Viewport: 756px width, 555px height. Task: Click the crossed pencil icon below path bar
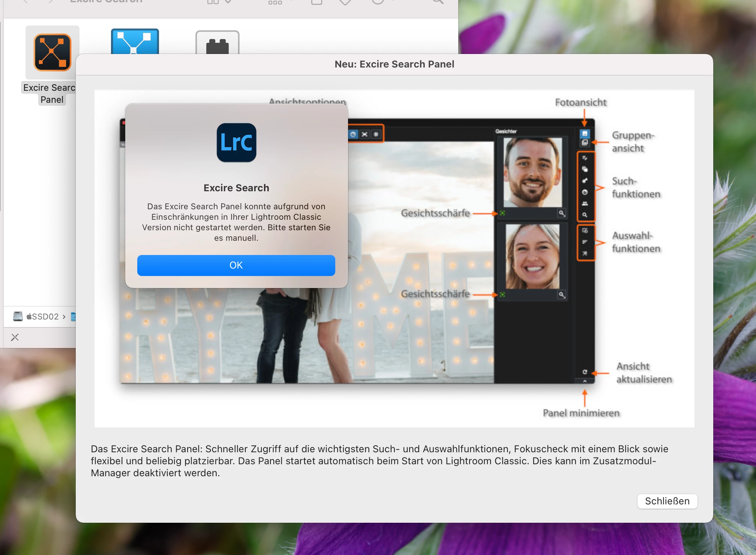click(x=15, y=337)
